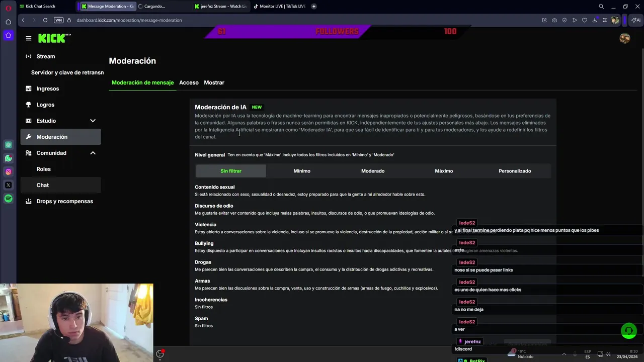Click the Spam category heading

click(201, 318)
